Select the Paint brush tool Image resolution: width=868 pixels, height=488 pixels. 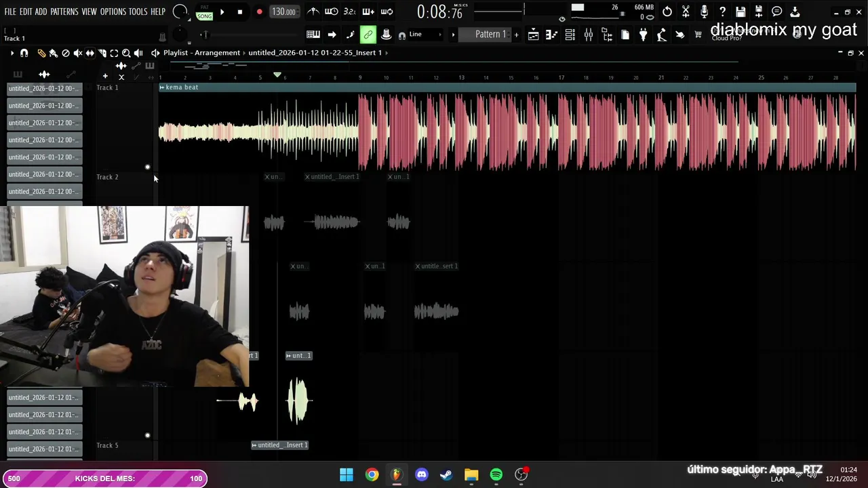point(54,53)
